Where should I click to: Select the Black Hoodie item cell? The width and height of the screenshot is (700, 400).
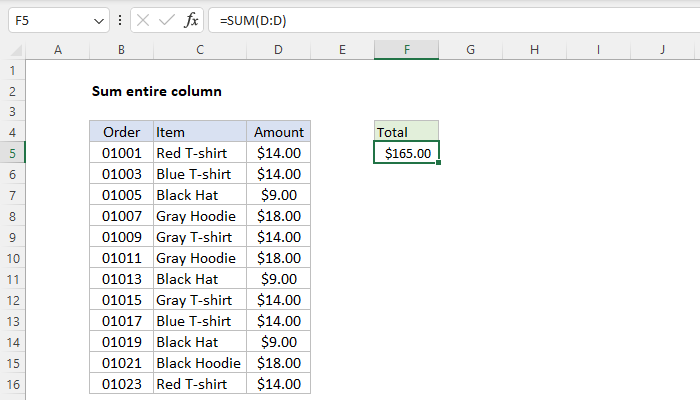point(199,363)
